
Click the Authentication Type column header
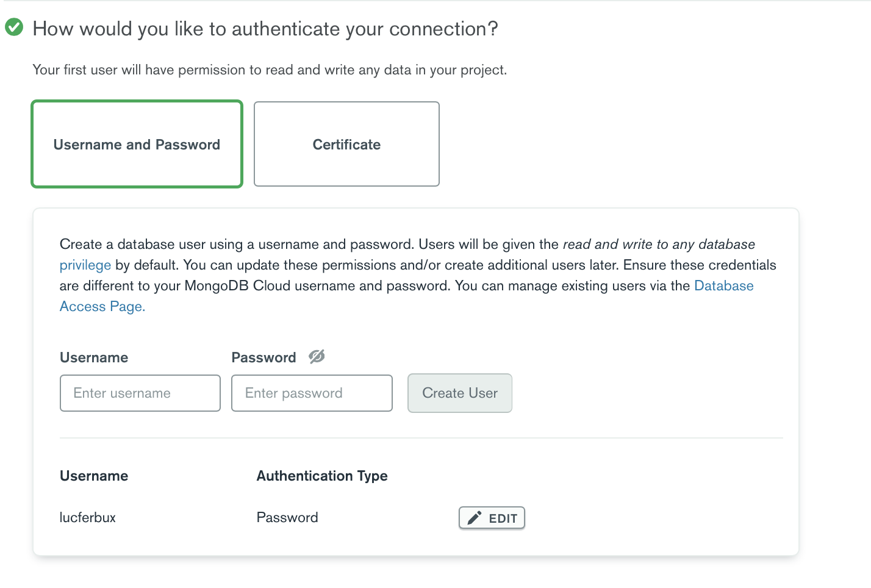[x=322, y=476]
